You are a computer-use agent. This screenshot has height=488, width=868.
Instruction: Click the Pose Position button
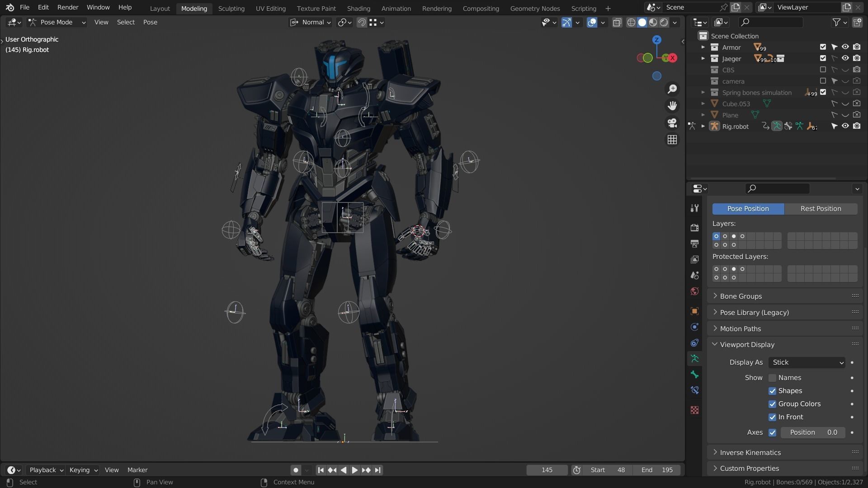[748, 209]
